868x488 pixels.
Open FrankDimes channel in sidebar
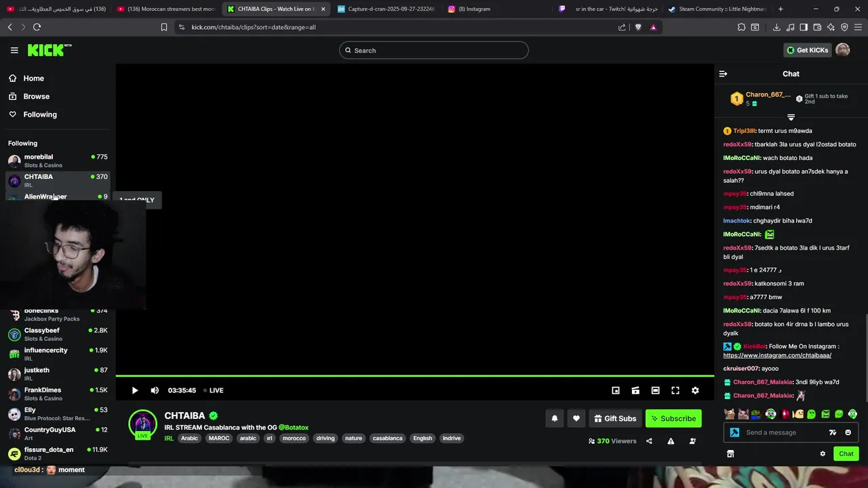pos(58,394)
